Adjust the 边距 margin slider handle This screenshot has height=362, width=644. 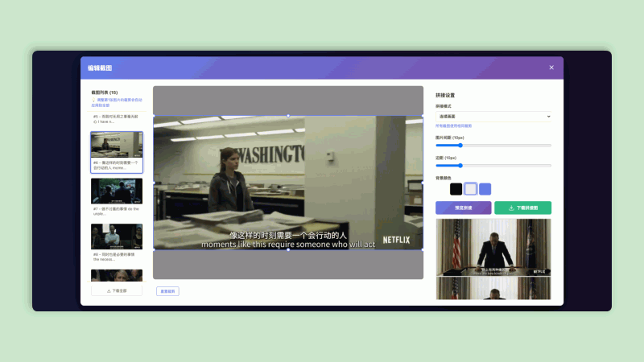(460, 166)
